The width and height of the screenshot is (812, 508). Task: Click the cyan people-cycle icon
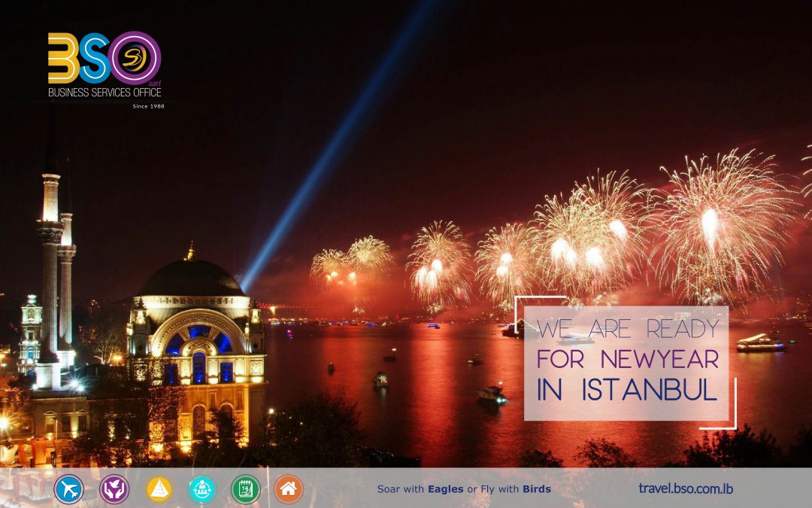pos(202,489)
